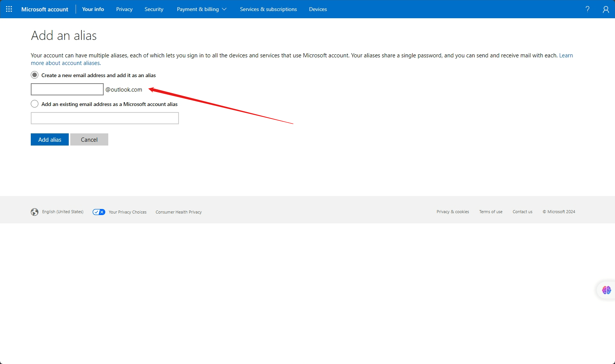
Task: Click the '@outlook.com' domain text
Action: tap(124, 90)
